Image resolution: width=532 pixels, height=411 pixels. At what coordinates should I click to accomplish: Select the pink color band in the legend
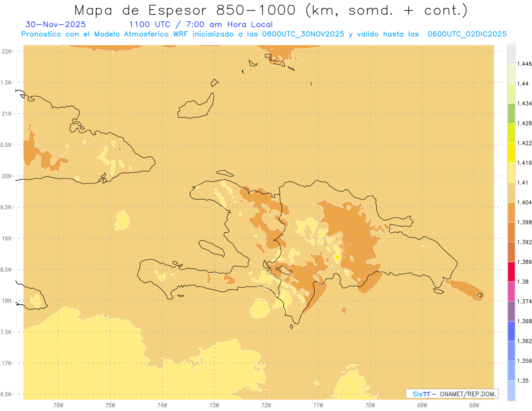point(511,291)
